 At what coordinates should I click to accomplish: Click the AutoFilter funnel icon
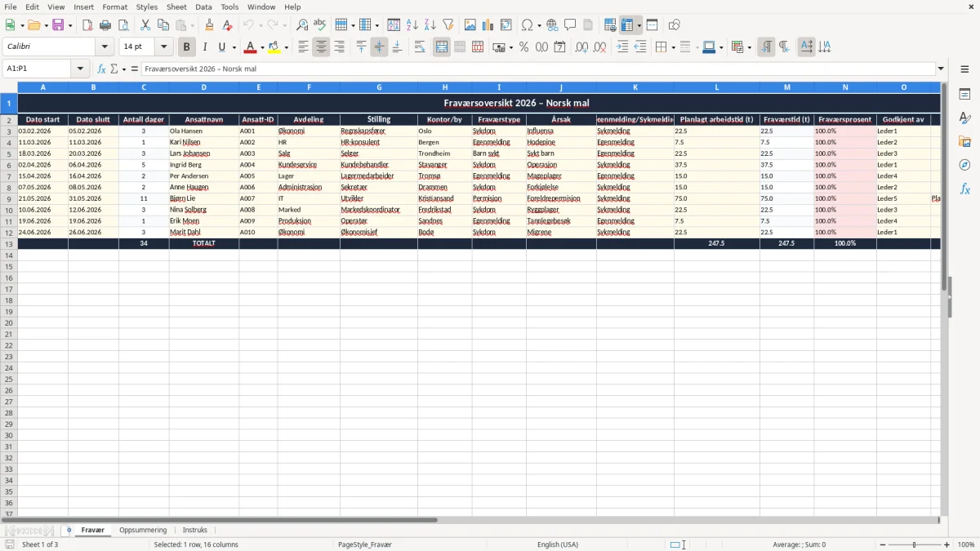tap(448, 25)
